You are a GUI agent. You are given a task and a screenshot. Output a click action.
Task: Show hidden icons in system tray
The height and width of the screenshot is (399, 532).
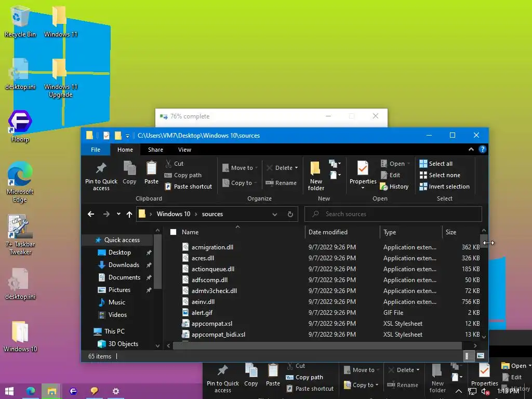point(459,391)
